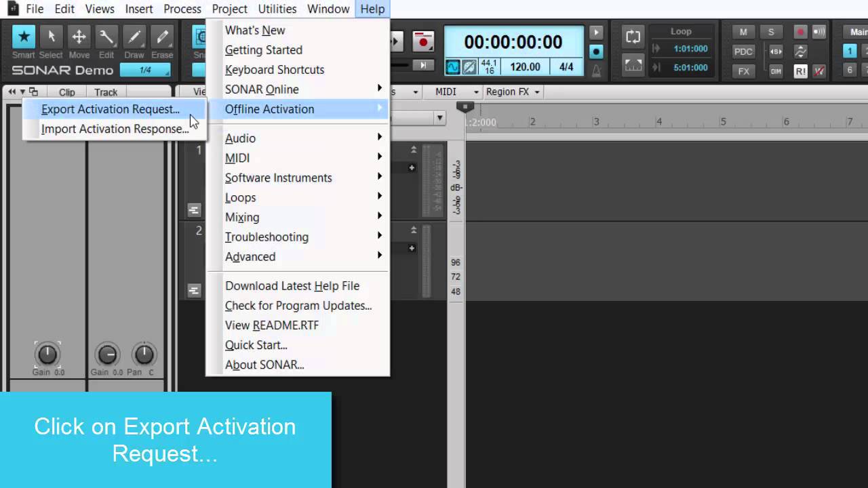Image resolution: width=868 pixels, height=488 pixels.
Task: Click the crossed-out W automation icon
Action: pos(819,71)
